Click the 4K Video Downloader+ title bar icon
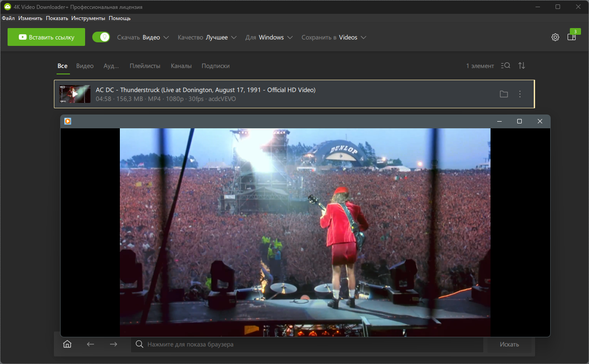Screen dimensions: 589x364 (x=7, y=7)
